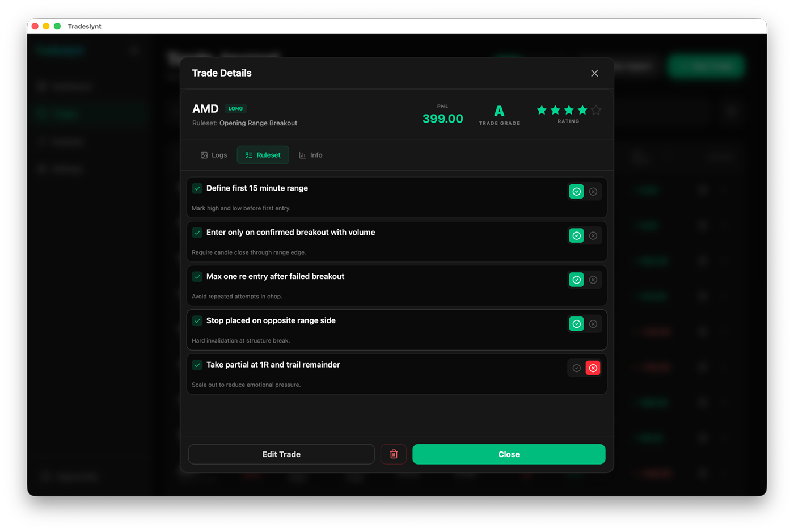Toggle checkbox for Max one re entry rule
Viewport: 794px width, 532px height.
(x=197, y=277)
